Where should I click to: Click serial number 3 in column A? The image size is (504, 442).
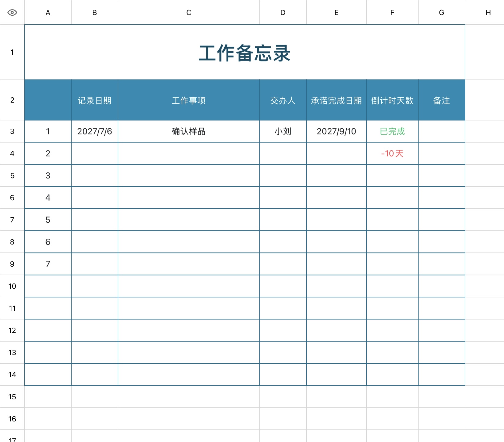(48, 175)
